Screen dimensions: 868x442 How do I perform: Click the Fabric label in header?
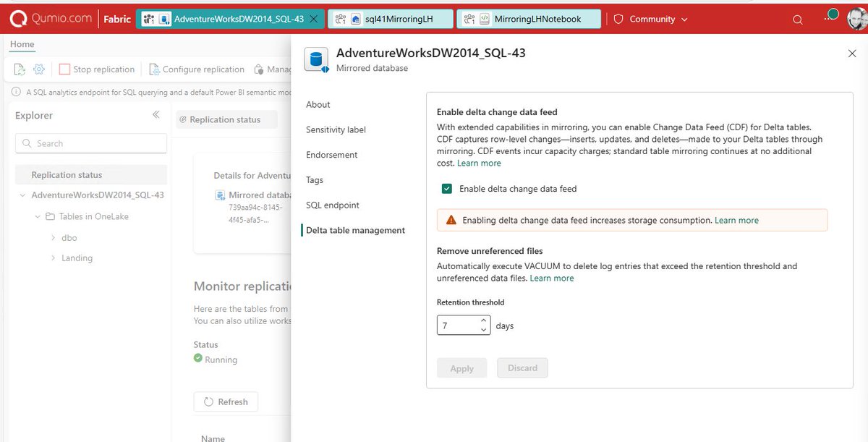pos(117,20)
